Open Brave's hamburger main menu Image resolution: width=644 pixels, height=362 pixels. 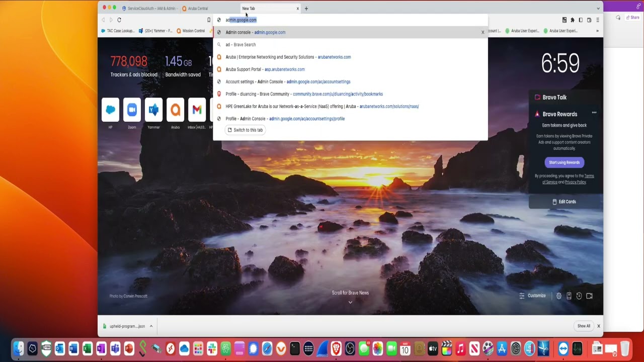[x=597, y=20]
